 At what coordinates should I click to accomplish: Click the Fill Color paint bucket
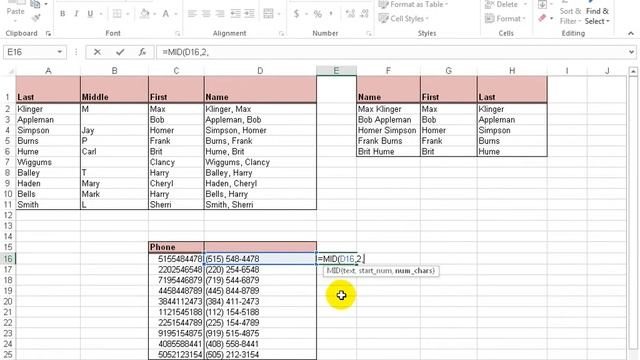click(x=144, y=14)
